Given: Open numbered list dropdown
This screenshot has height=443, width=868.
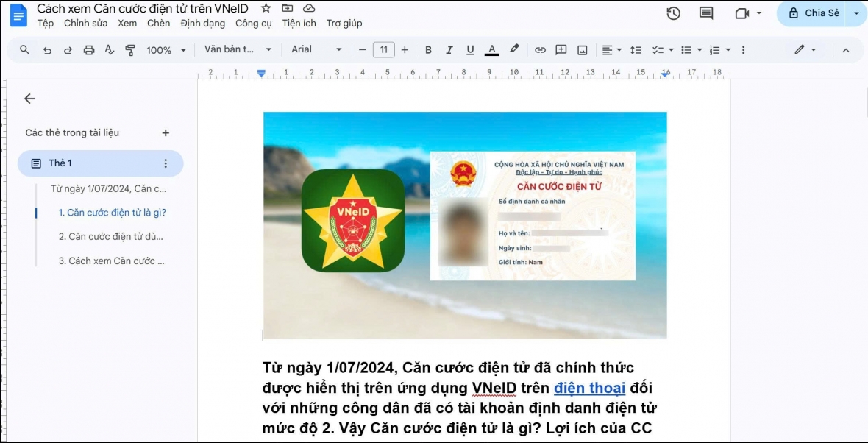Looking at the screenshot, I should (719, 50).
